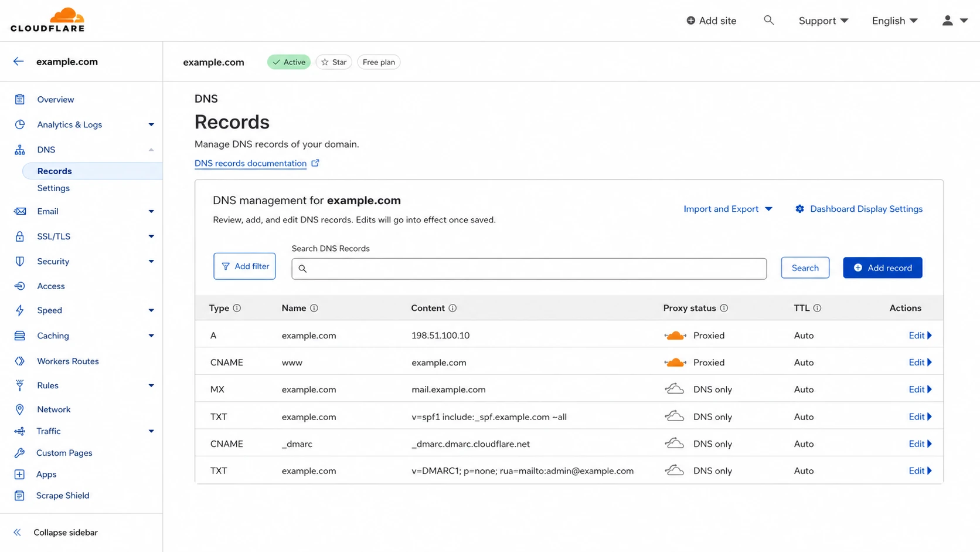The height and width of the screenshot is (552, 980).
Task: Click the Custom Pages wrench icon
Action: point(20,453)
